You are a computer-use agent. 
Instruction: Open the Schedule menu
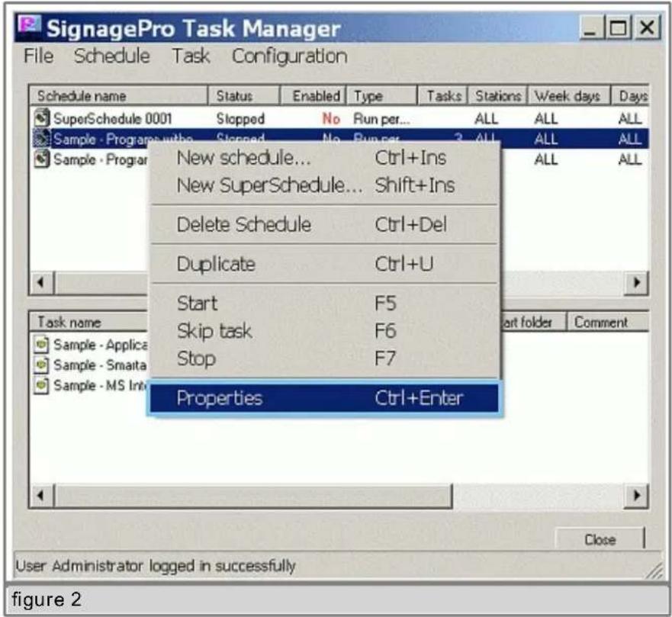112,56
